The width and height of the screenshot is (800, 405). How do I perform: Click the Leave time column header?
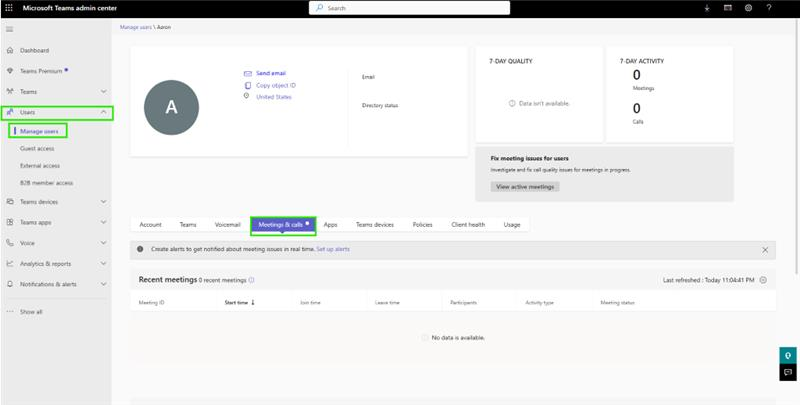[387, 302]
